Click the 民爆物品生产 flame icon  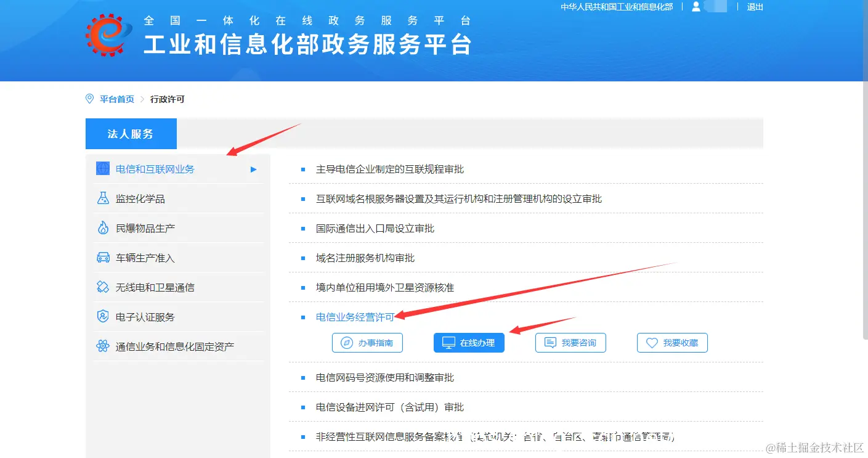[103, 227]
